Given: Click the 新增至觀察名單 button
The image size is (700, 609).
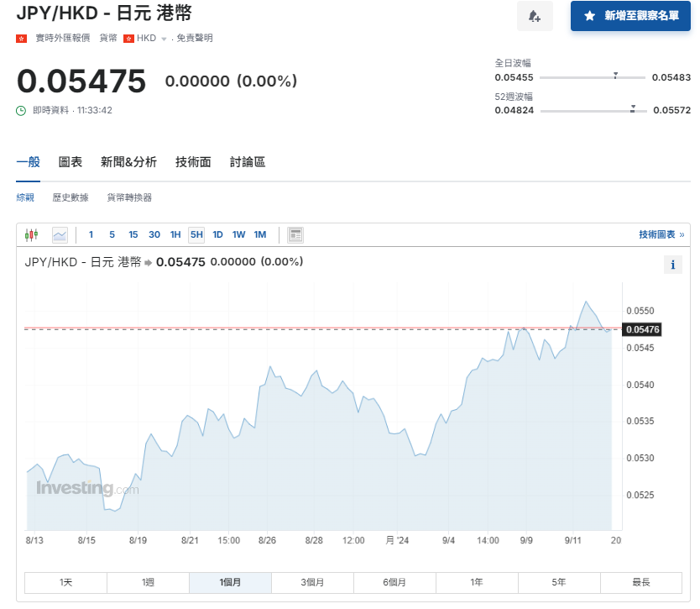Looking at the screenshot, I should (630, 16).
